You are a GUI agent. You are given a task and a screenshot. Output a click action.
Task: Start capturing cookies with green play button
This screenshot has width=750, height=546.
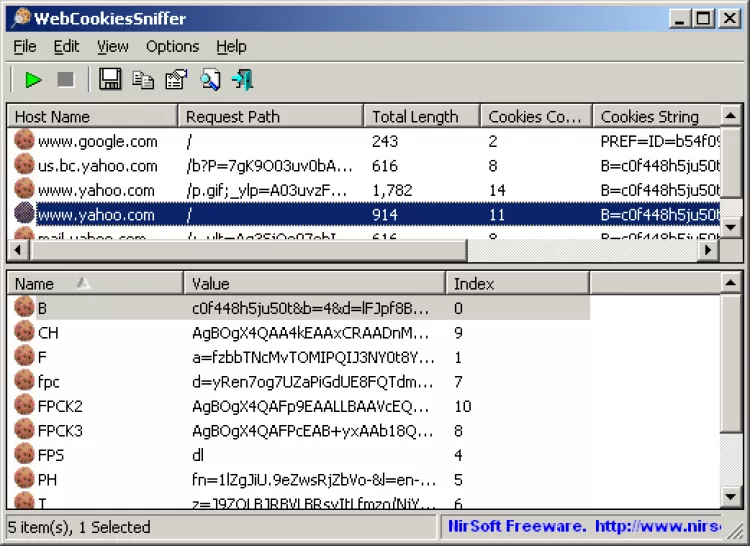(x=33, y=80)
